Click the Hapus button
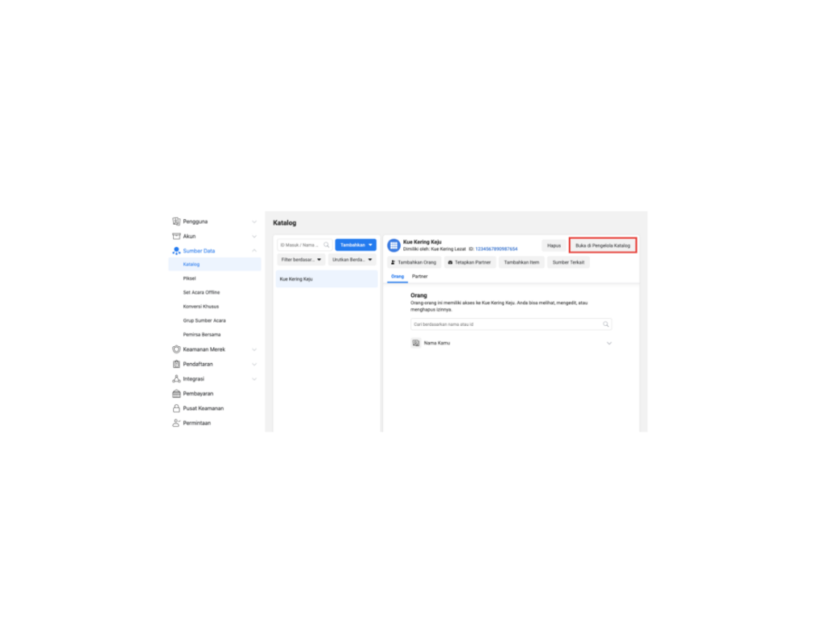824x644 pixels. [554, 246]
